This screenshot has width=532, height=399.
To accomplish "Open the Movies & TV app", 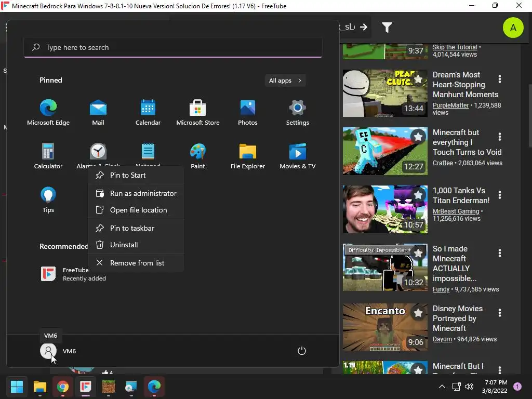I will click(298, 156).
